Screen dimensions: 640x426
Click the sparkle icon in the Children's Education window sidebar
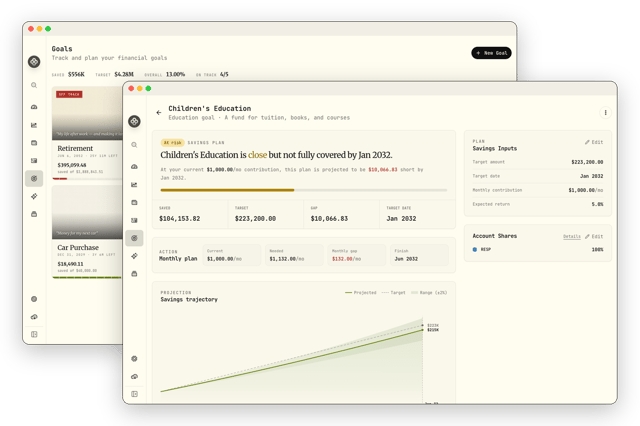click(x=134, y=256)
